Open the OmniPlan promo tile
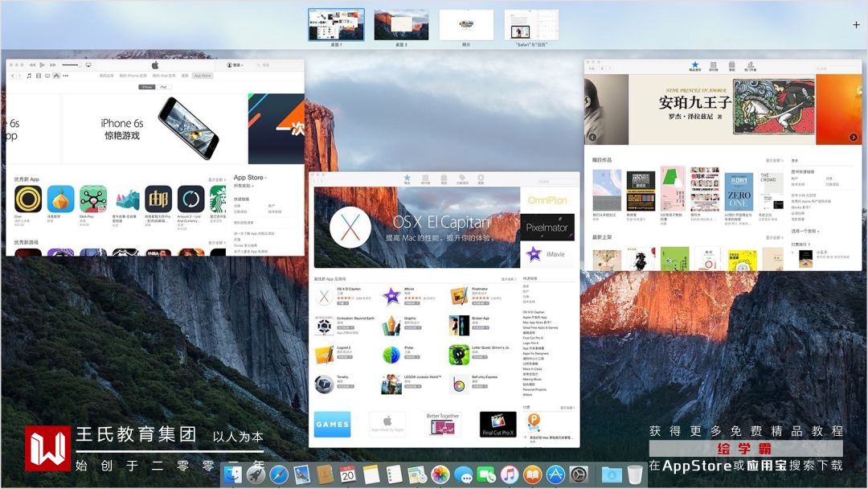 [547, 200]
